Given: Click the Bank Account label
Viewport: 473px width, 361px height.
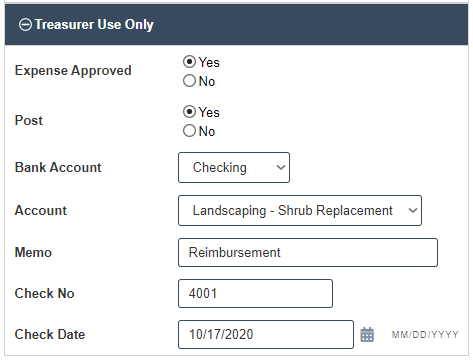Looking at the screenshot, I should click(x=58, y=167).
